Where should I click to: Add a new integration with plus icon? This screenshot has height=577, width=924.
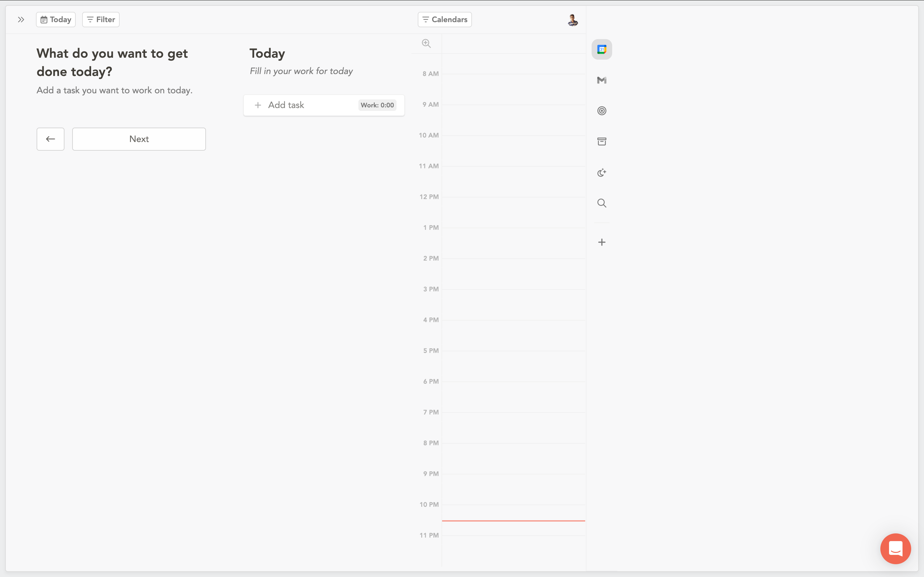[x=601, y=242]
